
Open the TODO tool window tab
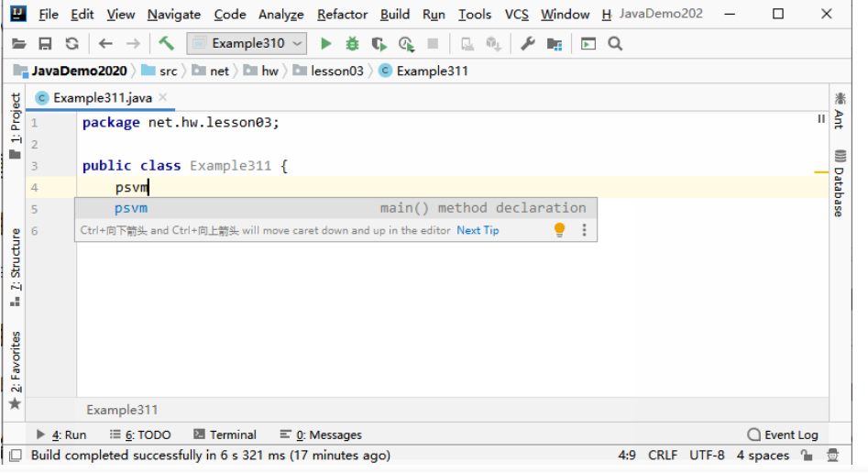click(140, 434)
